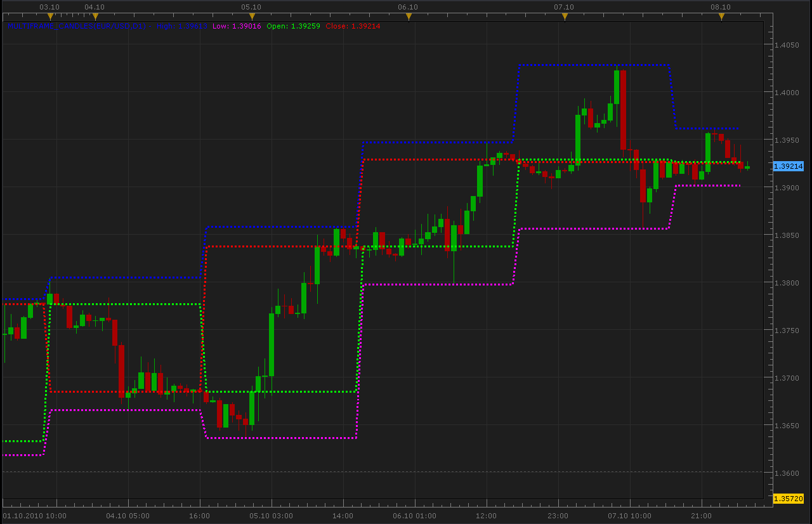Click the 07.10 10:00 time label
Screen dimensions: 812x524
coord(630,516)
